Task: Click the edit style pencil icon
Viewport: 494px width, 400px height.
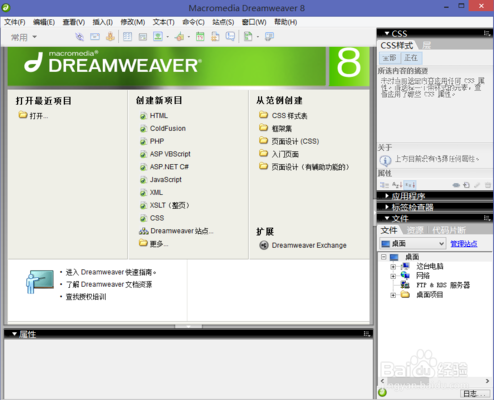Action: click(x=477, y=185)
